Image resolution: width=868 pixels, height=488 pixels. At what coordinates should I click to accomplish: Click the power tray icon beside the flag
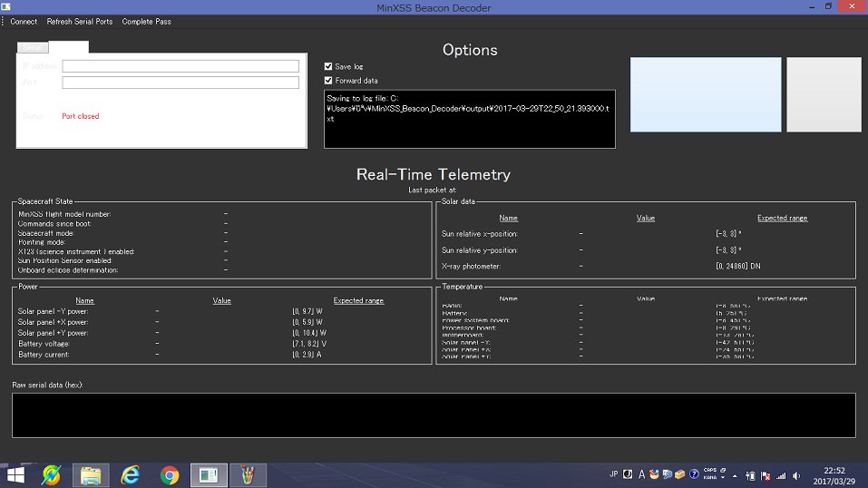[751, 476]
